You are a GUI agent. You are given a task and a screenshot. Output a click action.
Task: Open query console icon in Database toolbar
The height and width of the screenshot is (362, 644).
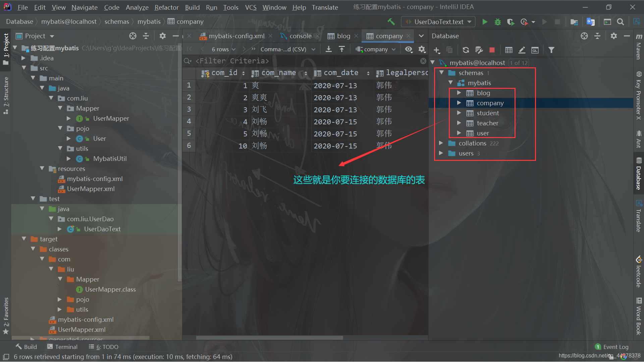click(535, 50)
